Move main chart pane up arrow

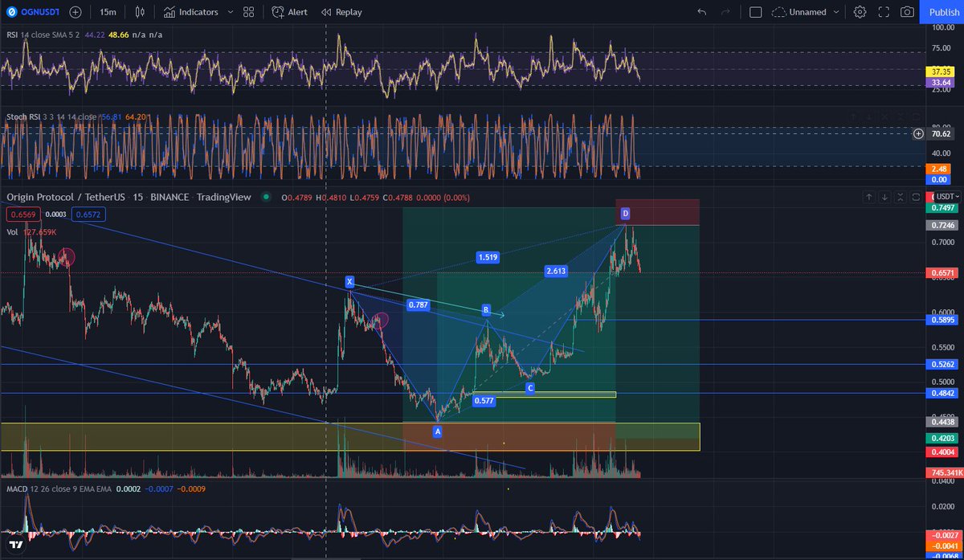[868, 197]
